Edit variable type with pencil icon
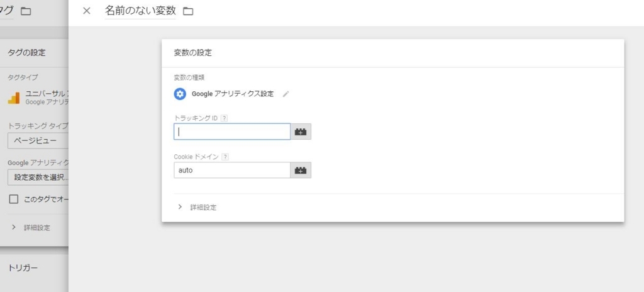The height and width of the screenshot is (292, 644). [286, 94]
